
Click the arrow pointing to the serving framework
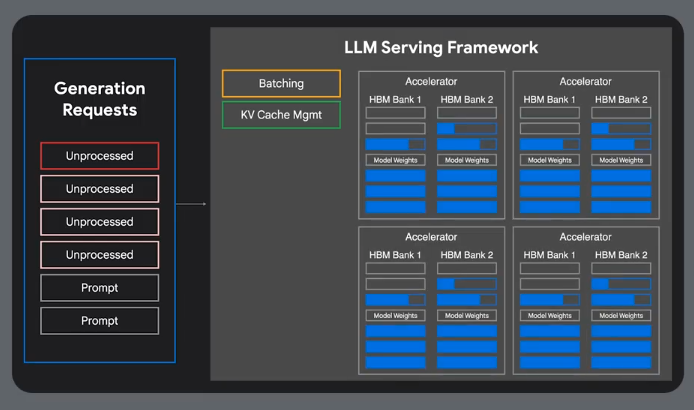[x=191, y=204]
